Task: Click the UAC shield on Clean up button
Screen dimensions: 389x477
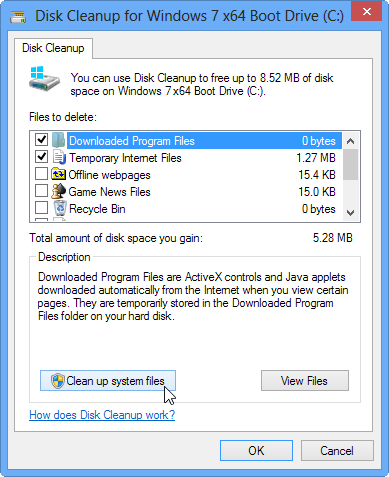Action: coord(58,380)
